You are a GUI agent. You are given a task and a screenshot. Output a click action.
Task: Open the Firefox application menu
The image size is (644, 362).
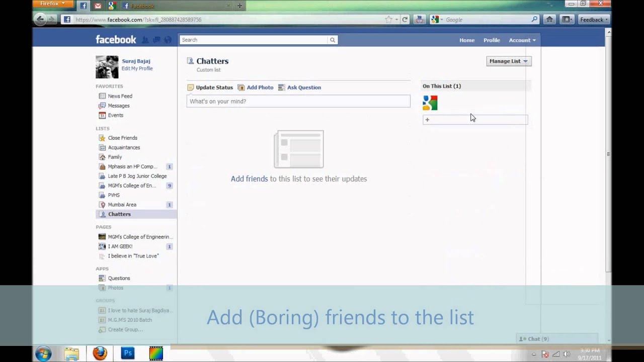[53, 4]
